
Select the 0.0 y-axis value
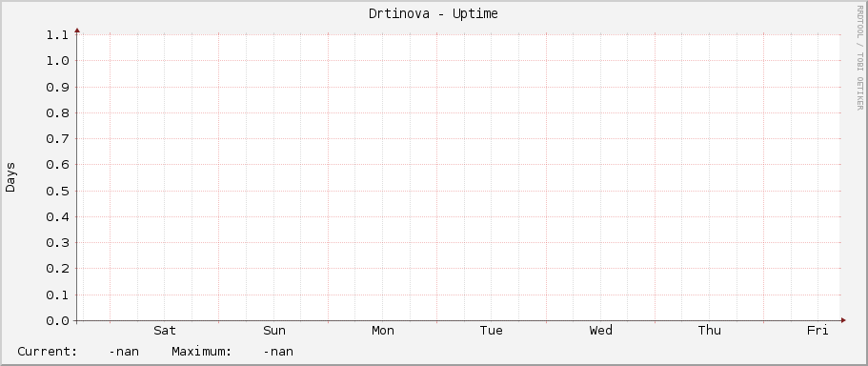pyautogui.click(x=57, y=321)
